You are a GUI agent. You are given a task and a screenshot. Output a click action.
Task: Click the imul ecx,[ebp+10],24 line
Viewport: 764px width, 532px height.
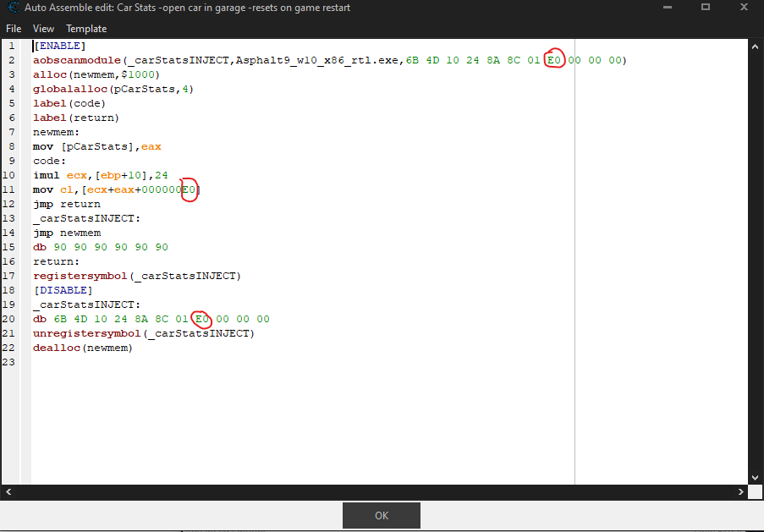point(101,175)
